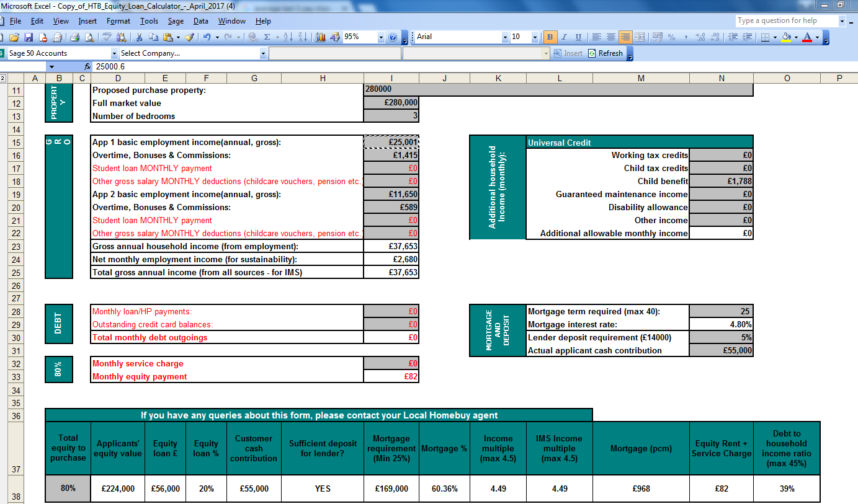Save the workbook using the floppy disk icon
This screenshot has width=858, height=504.
pyautogui.click(x=29, y=37)
